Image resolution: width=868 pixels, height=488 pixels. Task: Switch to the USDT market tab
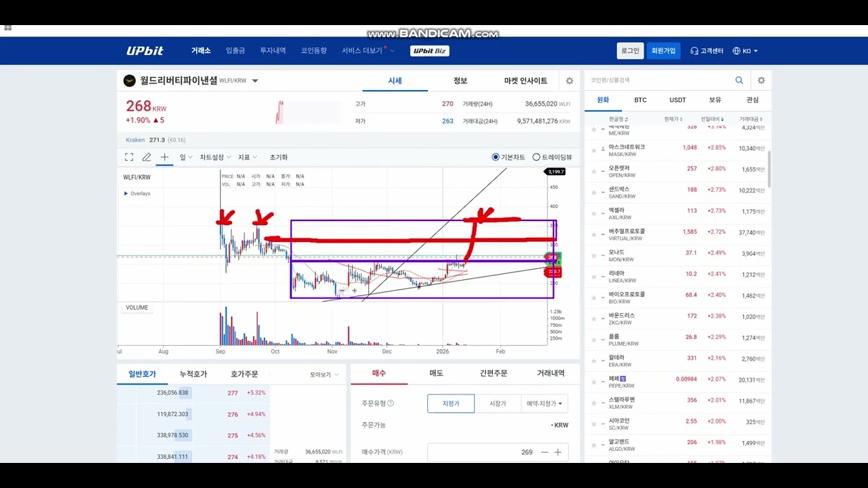tap(677, 100)
